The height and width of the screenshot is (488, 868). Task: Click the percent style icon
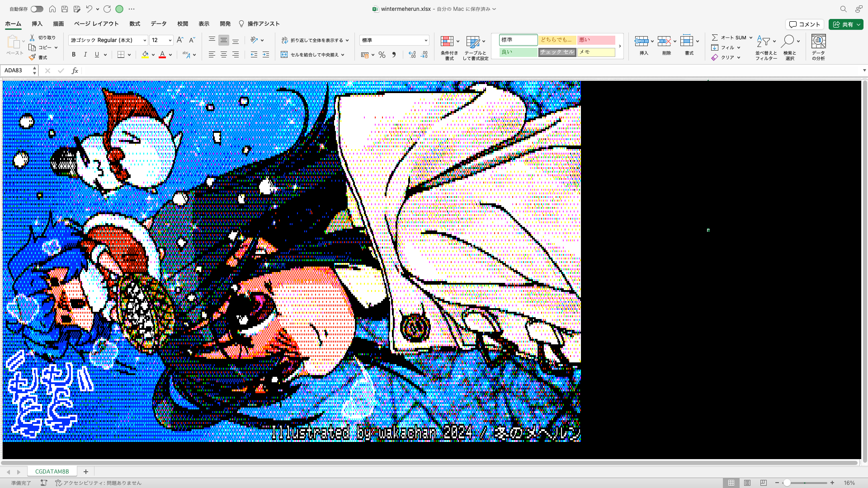[x=382, y=55]
